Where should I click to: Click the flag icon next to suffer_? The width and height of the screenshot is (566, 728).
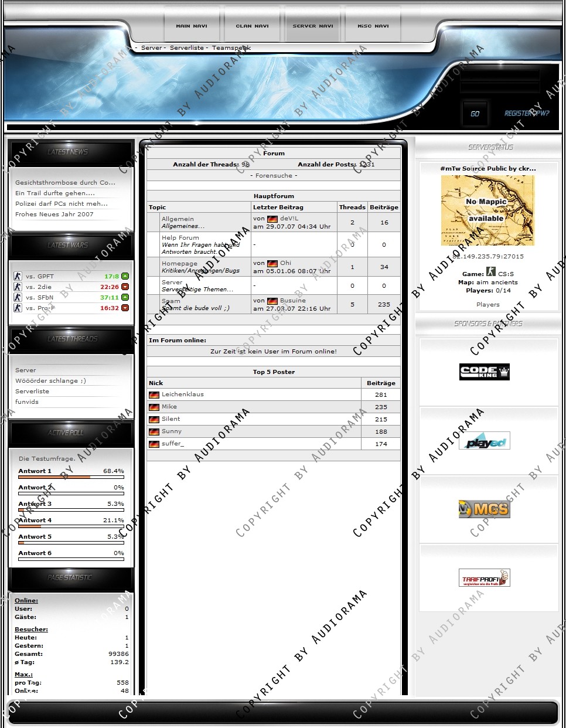click(x=154, y=444)
